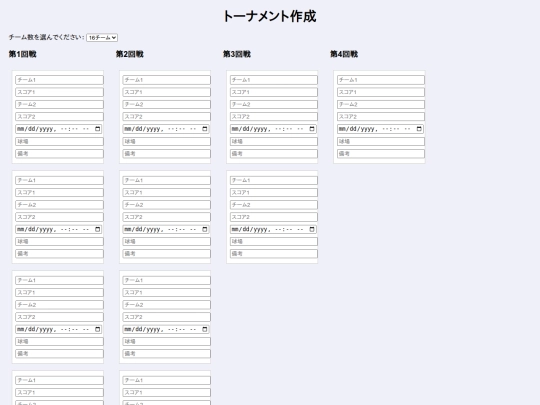Focus スコア2 field in 第3回戦 first match
This screenshot has height=405, width=540.
coord(274,117)
